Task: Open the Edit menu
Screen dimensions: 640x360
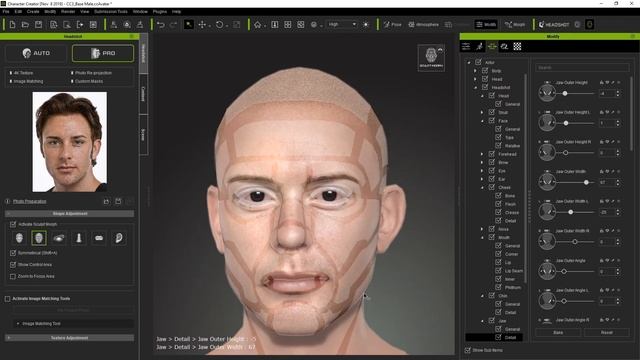Action: tap(18, 12)
